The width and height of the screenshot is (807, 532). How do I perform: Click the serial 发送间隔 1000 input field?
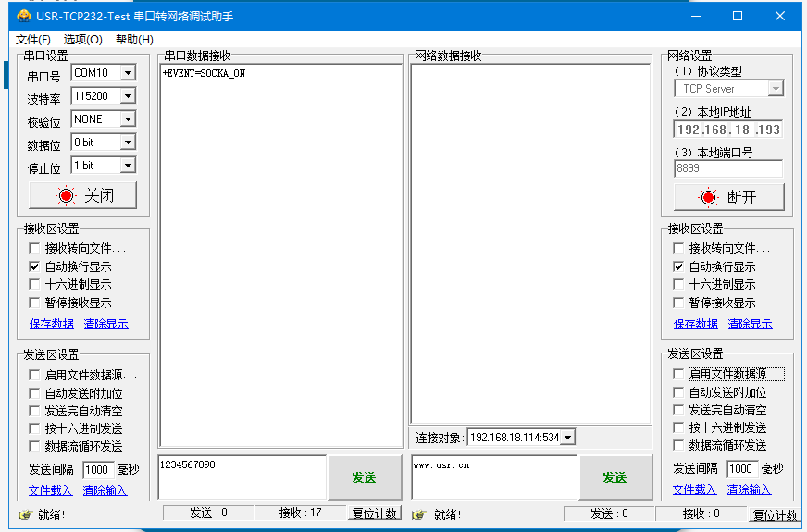97,470
